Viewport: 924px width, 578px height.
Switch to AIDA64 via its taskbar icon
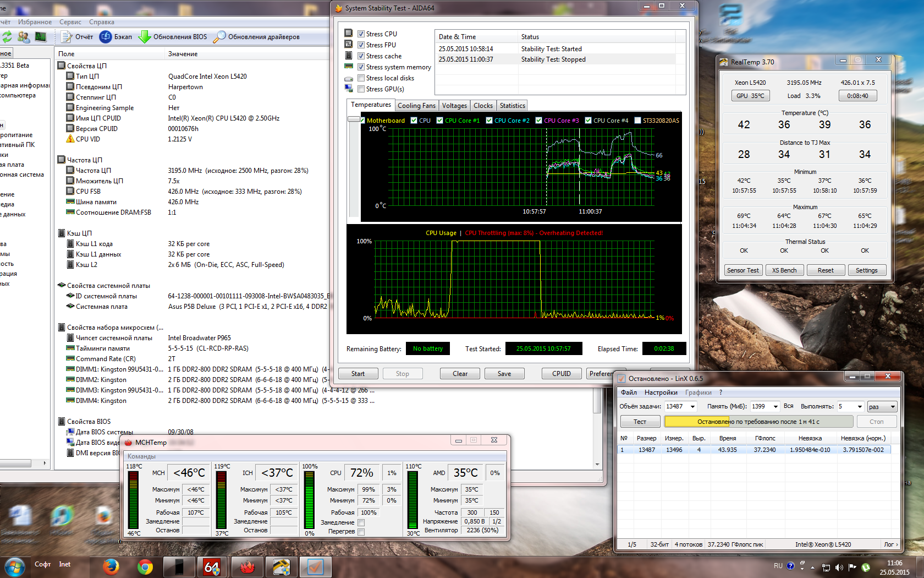point(213,566)
